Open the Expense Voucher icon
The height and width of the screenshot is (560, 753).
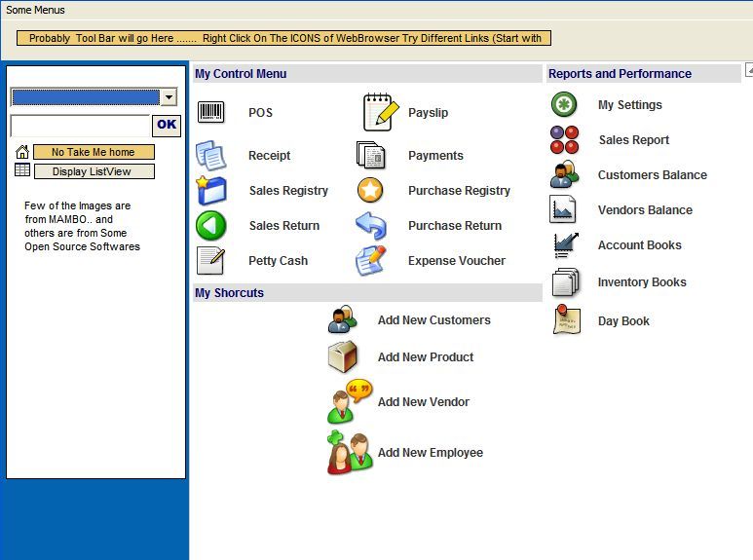click(x=370, y=261)
